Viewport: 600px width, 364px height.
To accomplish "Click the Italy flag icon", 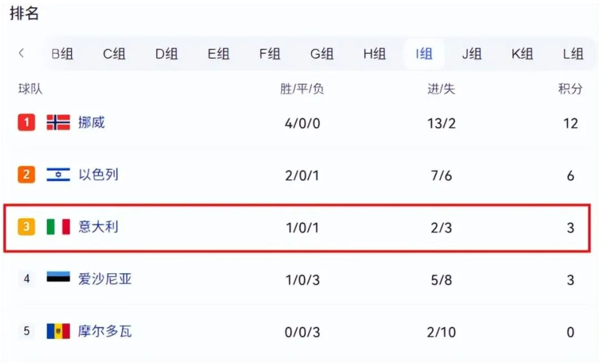I will pyautogui.click(x=58, y=227).
